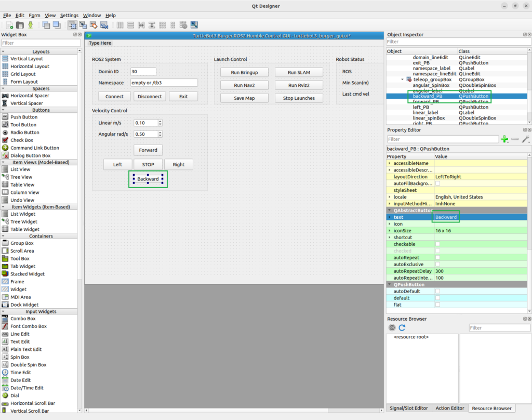Select Push Button widget in Widget Box
The image size is (532, 420).
(x=24, y=117)
